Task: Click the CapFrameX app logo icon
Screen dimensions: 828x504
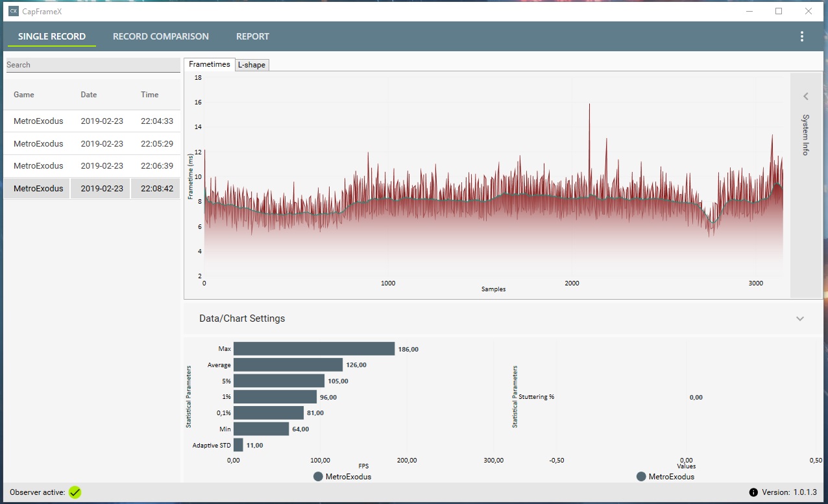Action: click(x=14, y=11)
